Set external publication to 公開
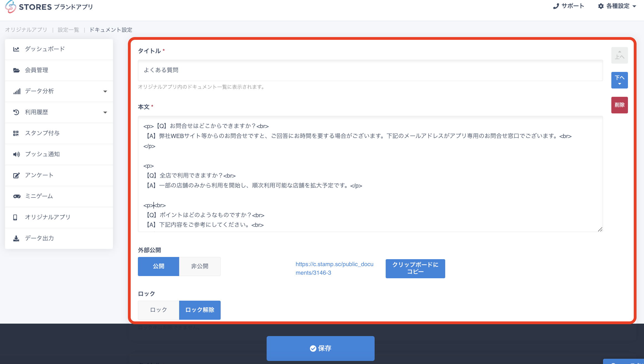Viewport: 644px width, 364px height. click(x=158, y=266)
